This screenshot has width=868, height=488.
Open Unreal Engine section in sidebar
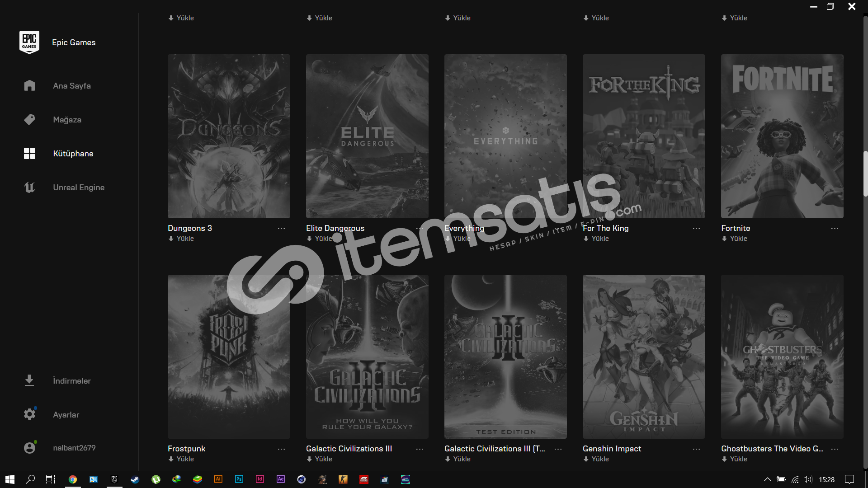click(79, 188)
